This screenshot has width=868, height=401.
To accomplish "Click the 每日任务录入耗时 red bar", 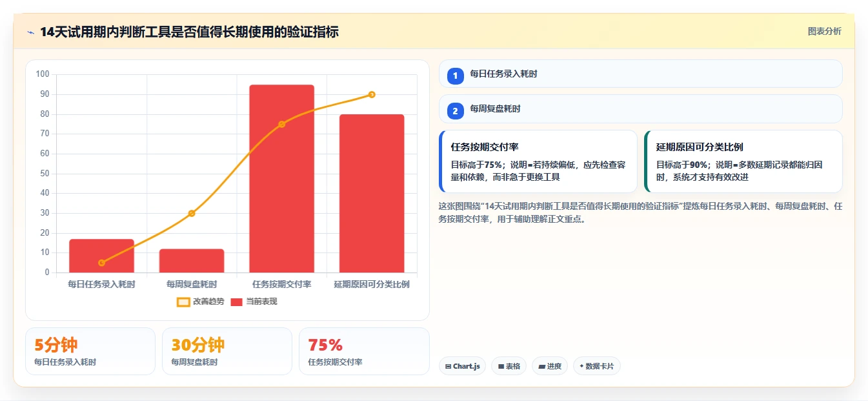I will pyautogui.click(x=101, y=256).
